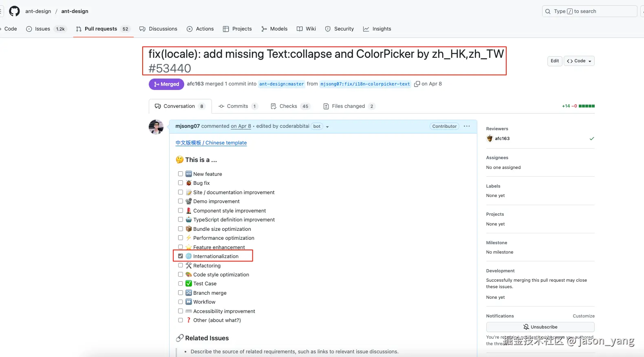Open the Chinese template link
Viewport: 644px width, 357px height.
211,143
